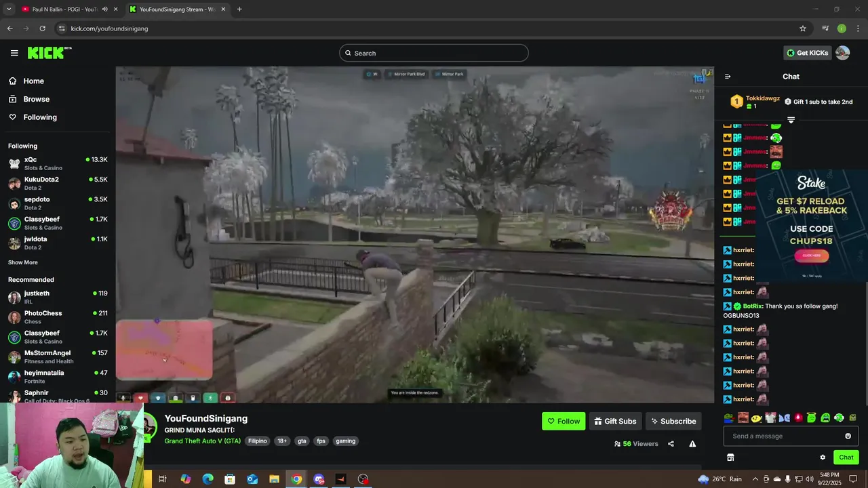The width and height of the screenshot is (868, 488).
Task: Open Outlook from taskbar
Action: click(252, 479)
